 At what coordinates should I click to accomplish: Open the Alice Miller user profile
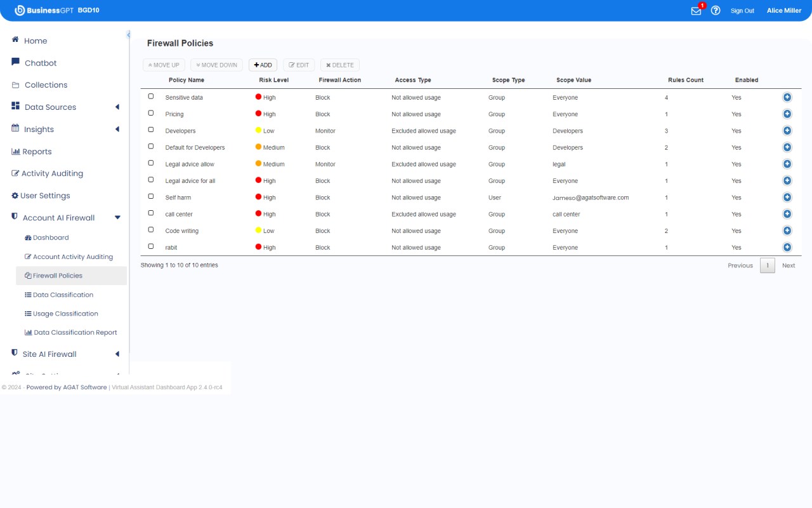pyautogui.click(x=784, y=11)
